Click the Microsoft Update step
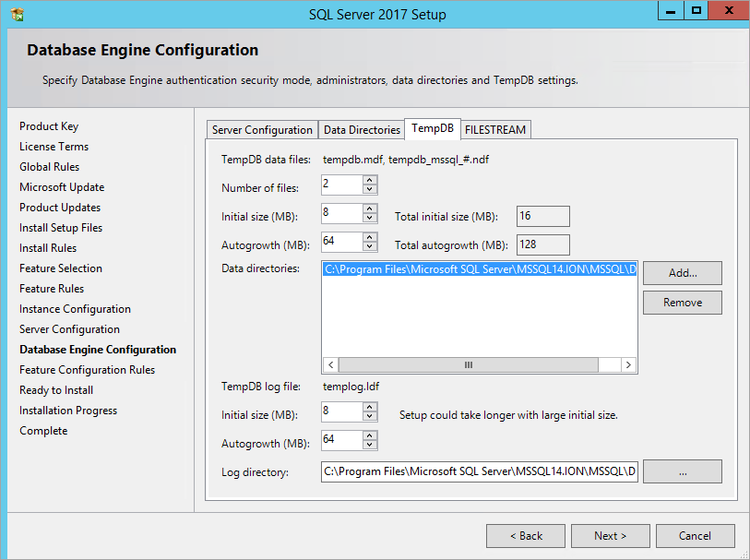 click(62, 187)
